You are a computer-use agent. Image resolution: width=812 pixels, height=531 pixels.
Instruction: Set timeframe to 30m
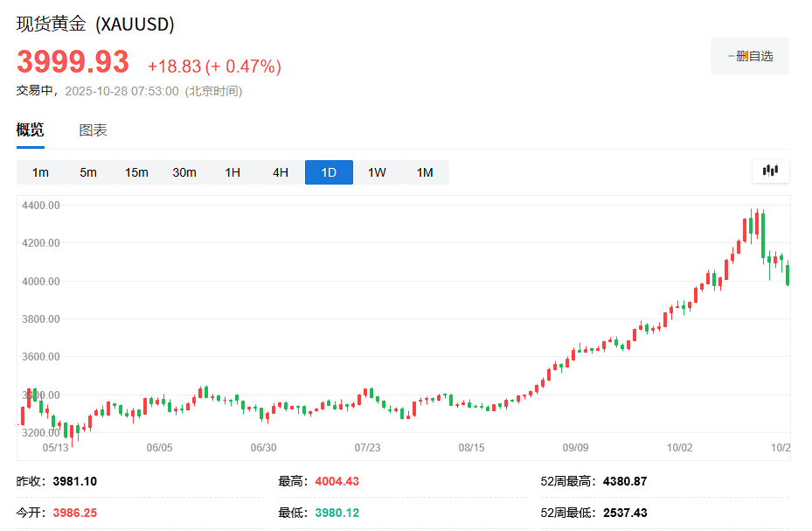pos(184,172)
